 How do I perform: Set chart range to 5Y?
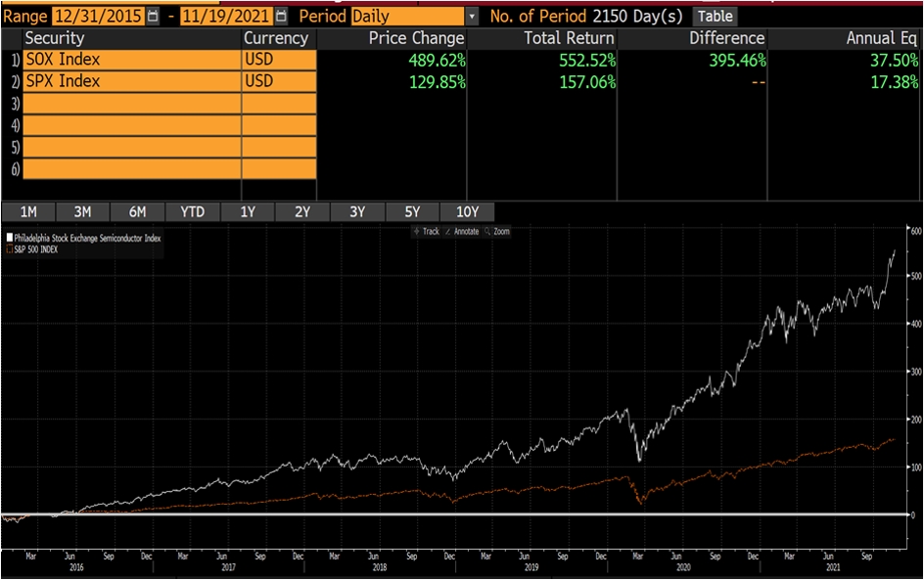click(x=412, y=212)
